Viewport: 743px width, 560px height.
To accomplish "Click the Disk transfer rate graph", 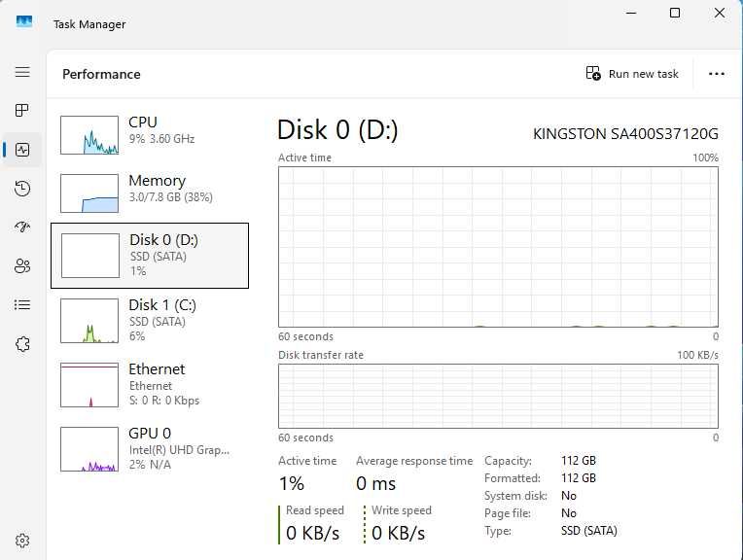I will point(498,396).
